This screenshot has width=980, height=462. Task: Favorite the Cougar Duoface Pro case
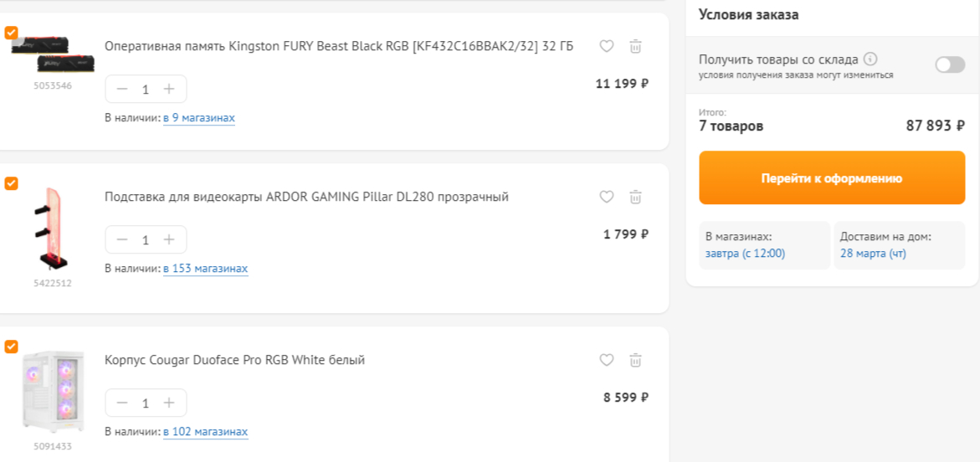[607, 361]
